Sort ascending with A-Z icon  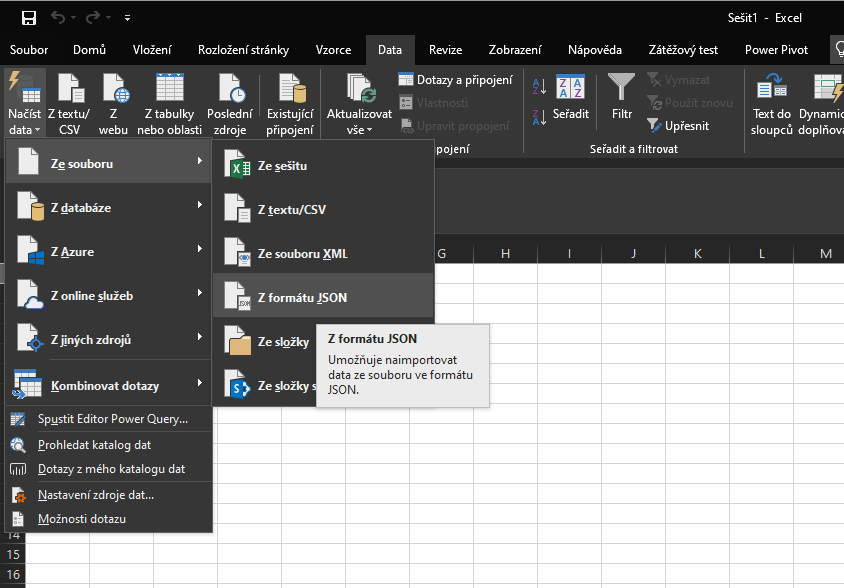pyautogui.click(x=539, y=86)
